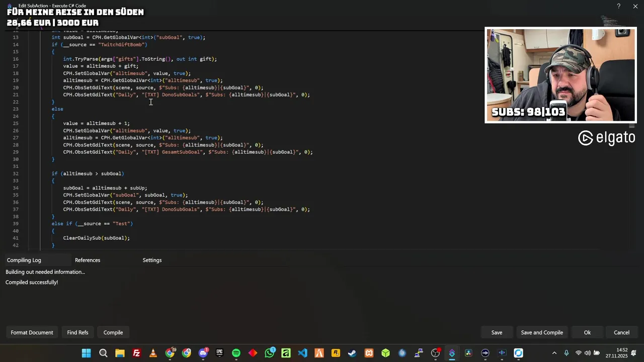
Task: Launch Epic Games Launcher taskbar icon
Action: (x=219, y=353)
